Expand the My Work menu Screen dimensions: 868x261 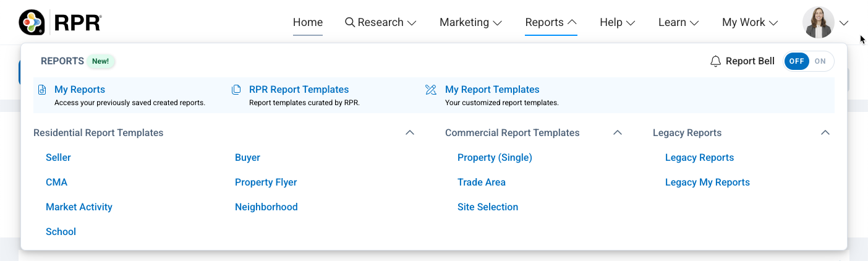point(749,22)
